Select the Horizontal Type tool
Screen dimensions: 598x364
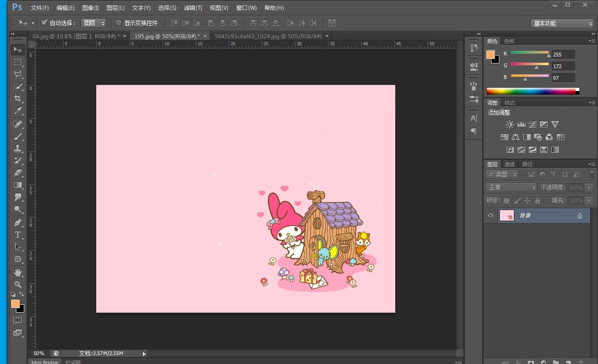[18, 235]
